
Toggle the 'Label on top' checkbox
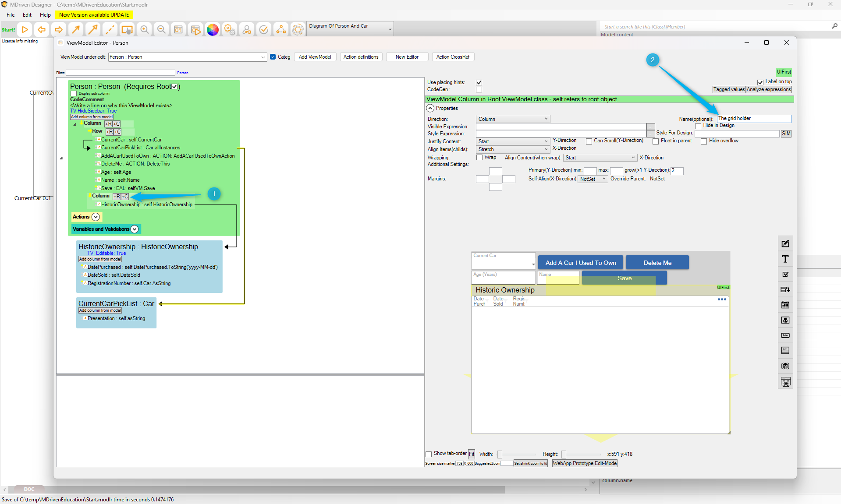(x=760, y=82)
